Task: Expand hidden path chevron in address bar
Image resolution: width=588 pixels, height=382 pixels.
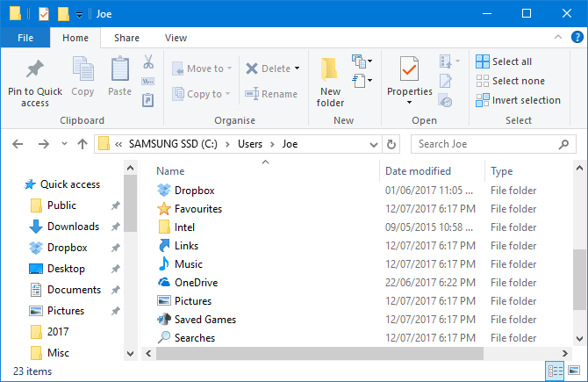Action: tap(118, 145)
